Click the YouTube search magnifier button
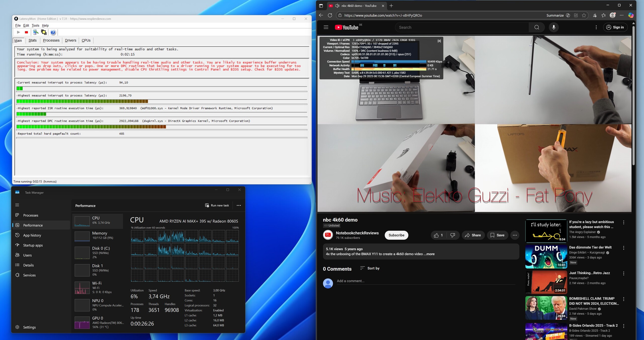 click(537, 27)
